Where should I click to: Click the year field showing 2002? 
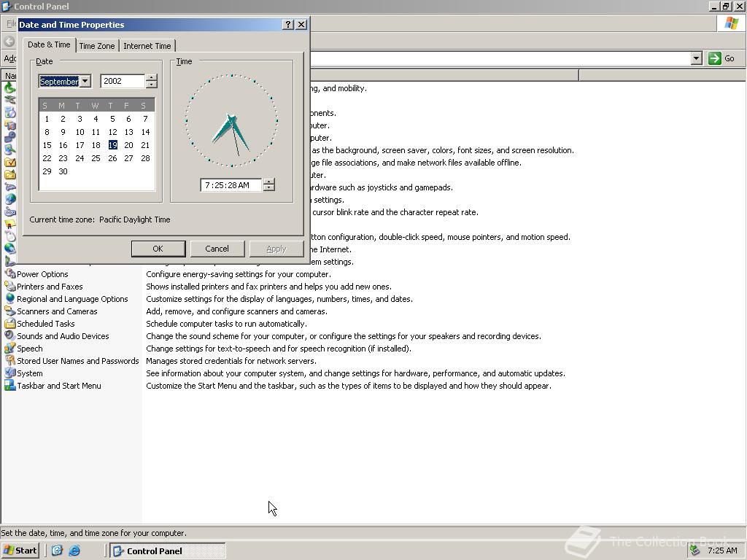[x=123, y=82]
